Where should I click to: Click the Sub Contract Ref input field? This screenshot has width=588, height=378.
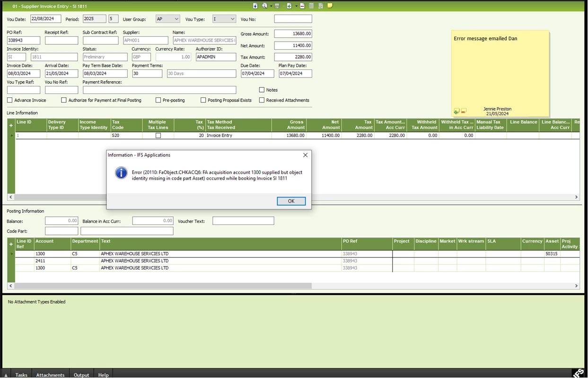(x=100, y=41)
